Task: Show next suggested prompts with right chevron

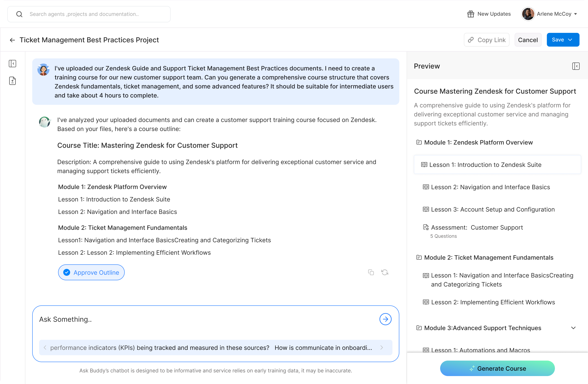Action: pos(381,347)
